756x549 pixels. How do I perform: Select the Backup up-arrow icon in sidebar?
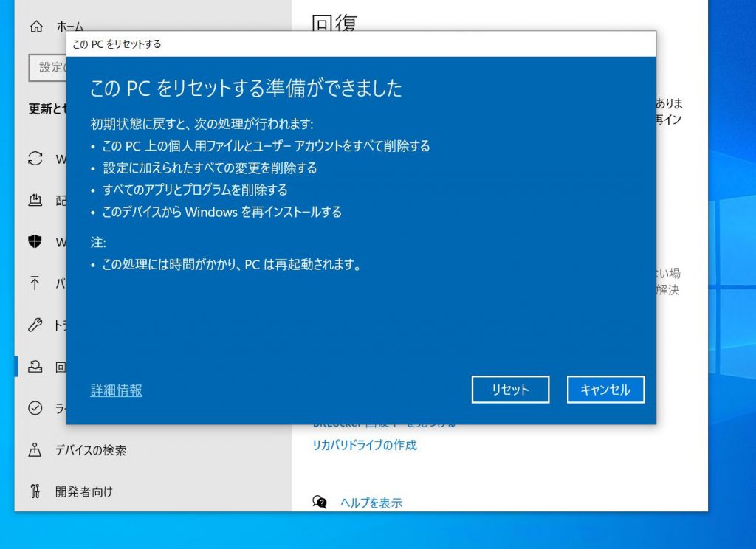[x=35, y=283]
